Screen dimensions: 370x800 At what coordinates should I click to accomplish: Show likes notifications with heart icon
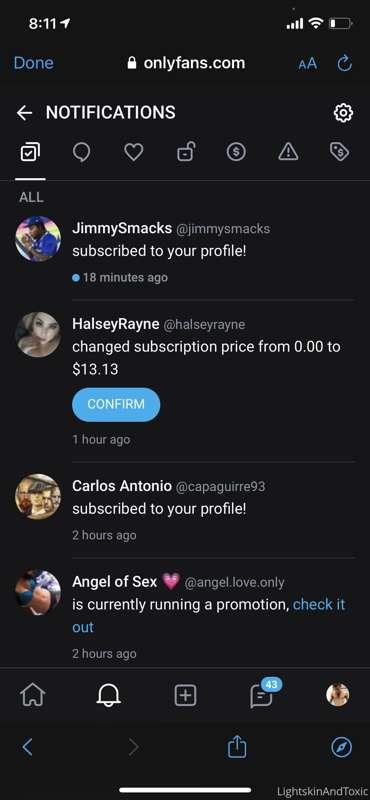(x=134, y=152)
